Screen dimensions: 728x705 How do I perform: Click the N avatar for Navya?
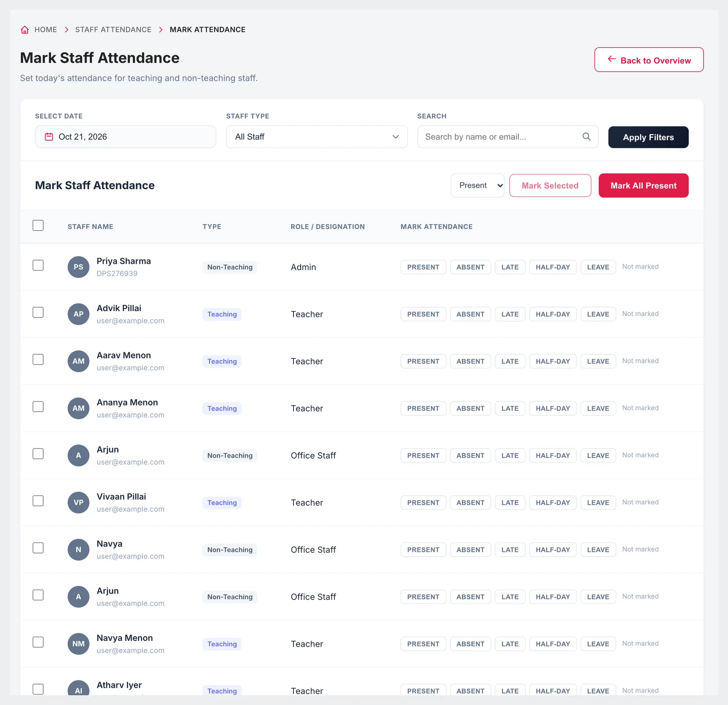(x=78, y=550)
